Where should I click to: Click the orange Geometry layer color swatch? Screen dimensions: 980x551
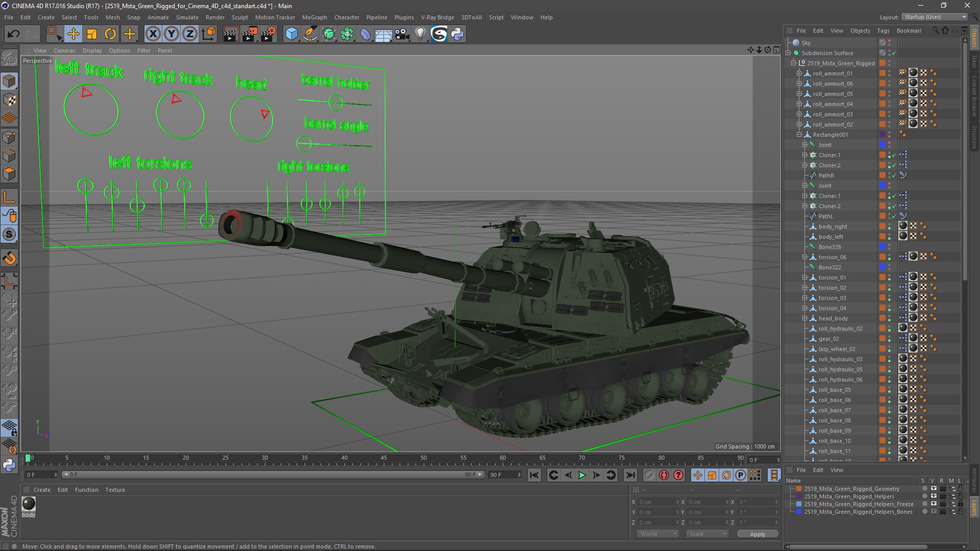click(x=799, y=489)
